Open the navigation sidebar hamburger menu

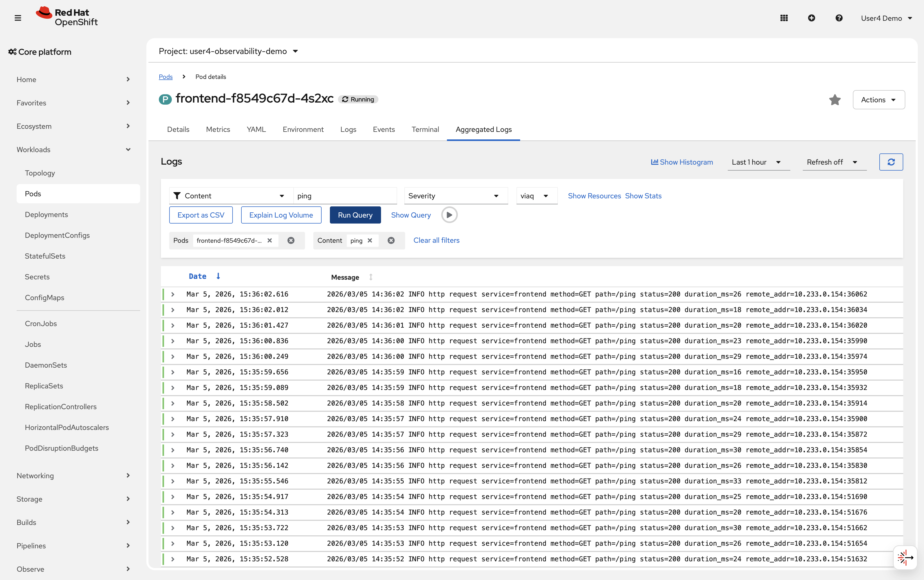(18, 18)
